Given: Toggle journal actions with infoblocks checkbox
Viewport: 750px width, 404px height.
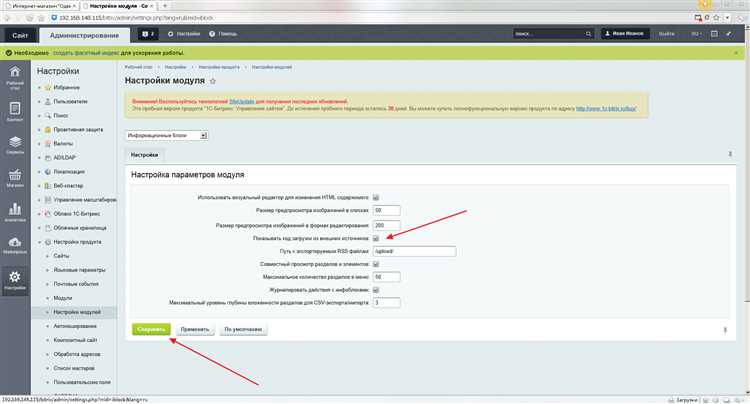Looking at the screenshot, I should pos(376,290).
